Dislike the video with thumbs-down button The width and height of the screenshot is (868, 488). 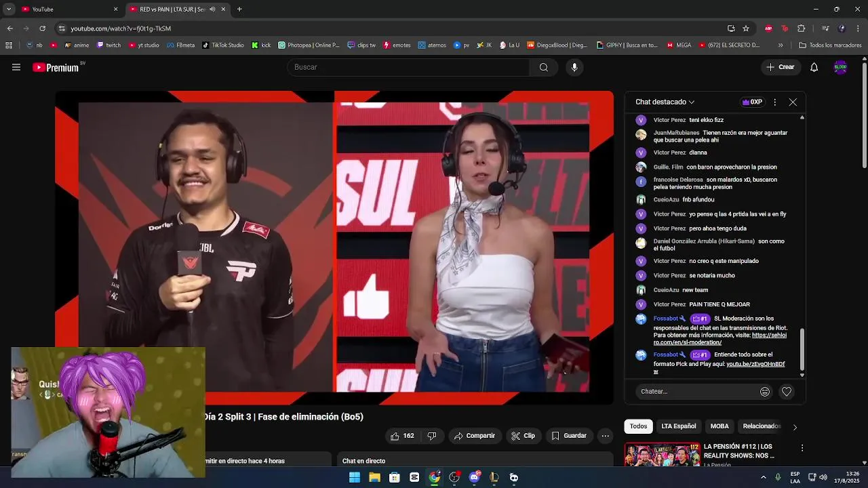tap(432, 436)
